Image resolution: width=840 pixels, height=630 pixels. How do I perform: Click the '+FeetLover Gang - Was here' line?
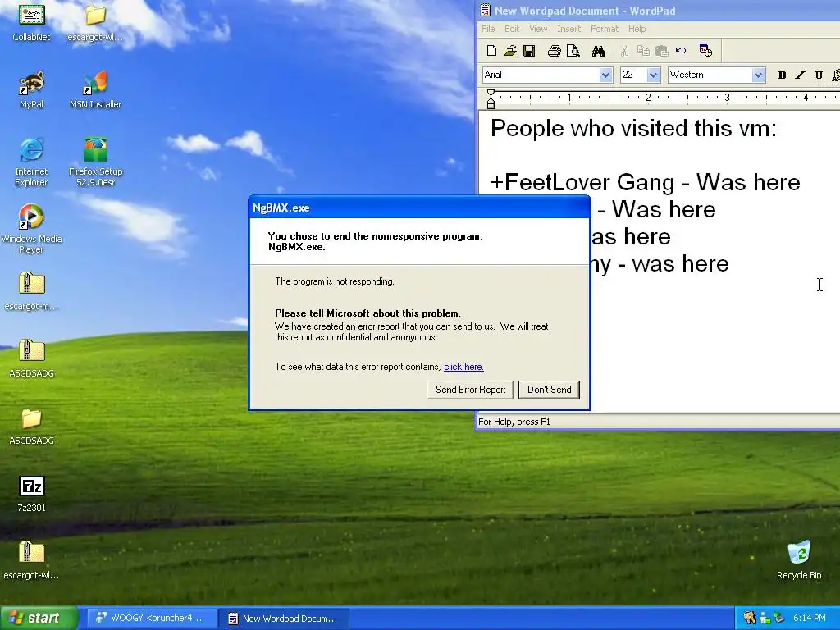[645, 183]
